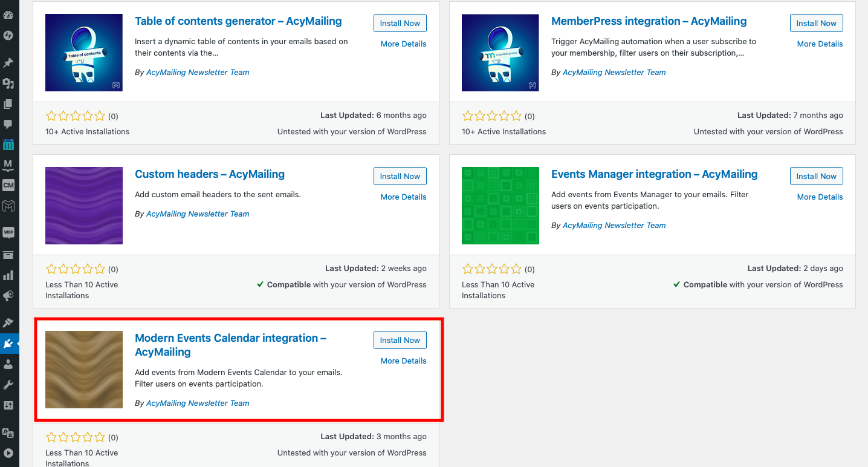Open Plugins via the highlighted plug icon
Image resolution: width=868 pixels, height=467 pixels.
pyautogui.click(x=8, y=344)
